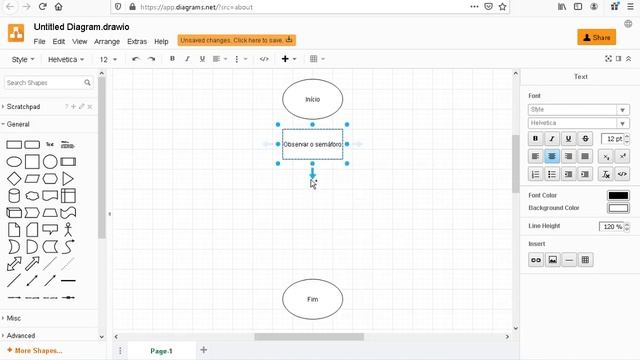Image resolution: width=640 pixels, height=360 pixels.
Task: Select the parallelogram shape in General palette
Action: (x=32, y=179)
